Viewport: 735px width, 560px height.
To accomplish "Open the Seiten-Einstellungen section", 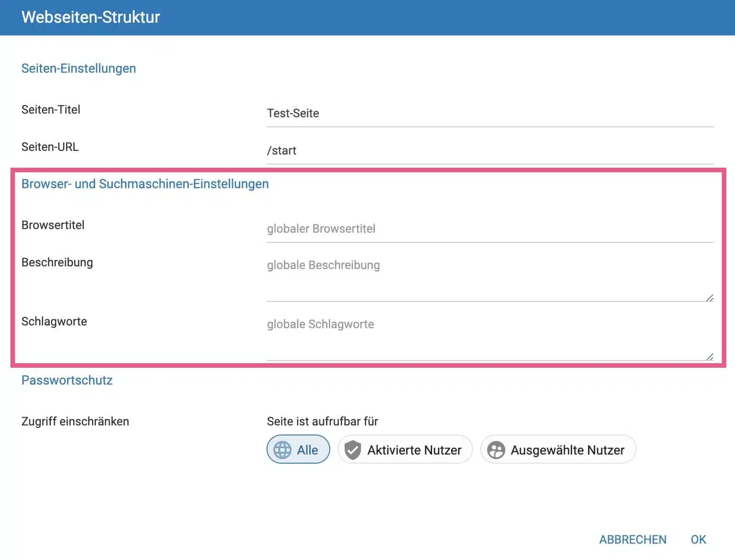I will (x=78, y=68).
